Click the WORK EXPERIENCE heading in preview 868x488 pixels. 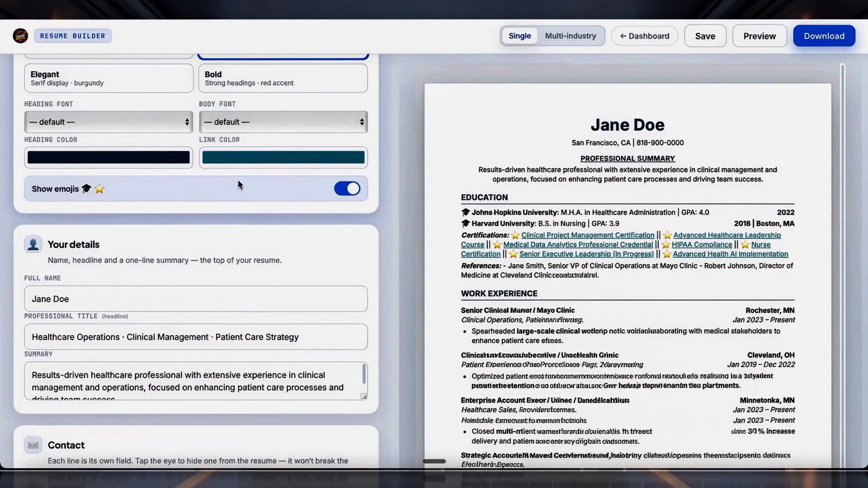499,294
